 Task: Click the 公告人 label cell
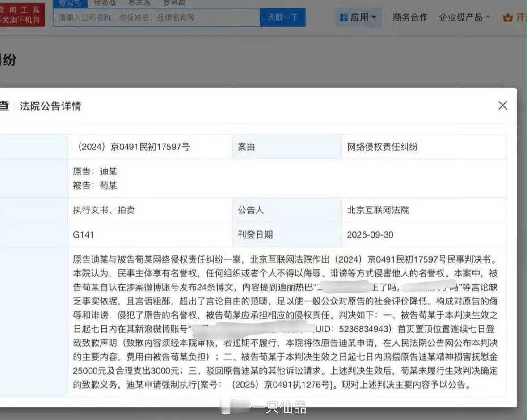coord(287,210)
